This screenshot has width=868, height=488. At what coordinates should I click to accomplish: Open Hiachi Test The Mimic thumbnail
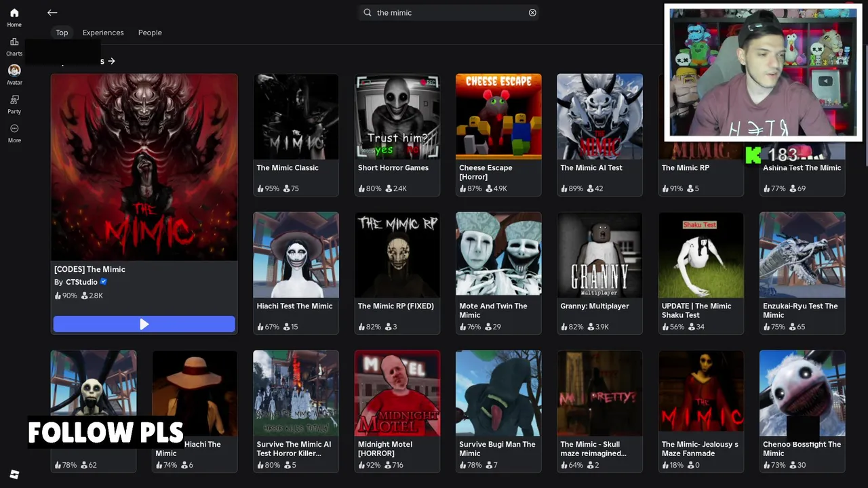(x=296, y=254)
